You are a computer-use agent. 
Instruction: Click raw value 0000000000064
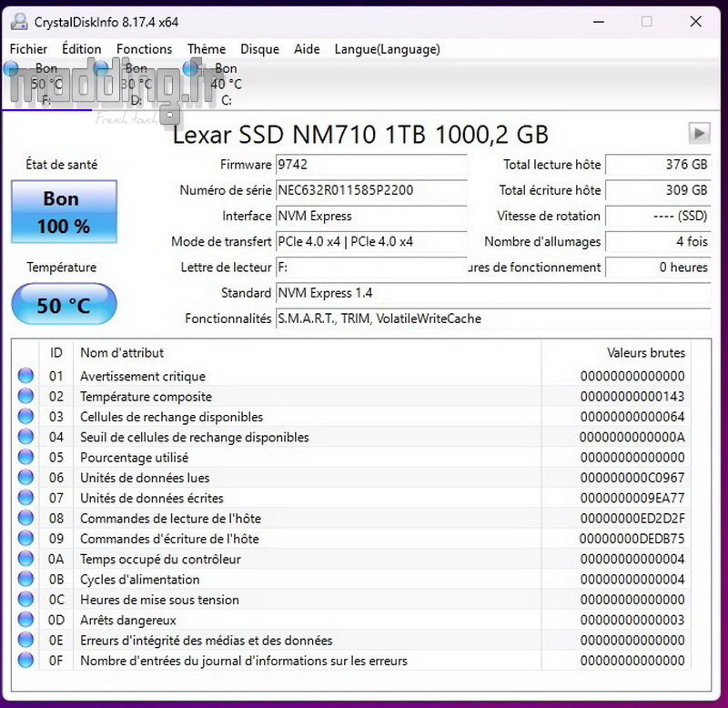tap(632, 417)
